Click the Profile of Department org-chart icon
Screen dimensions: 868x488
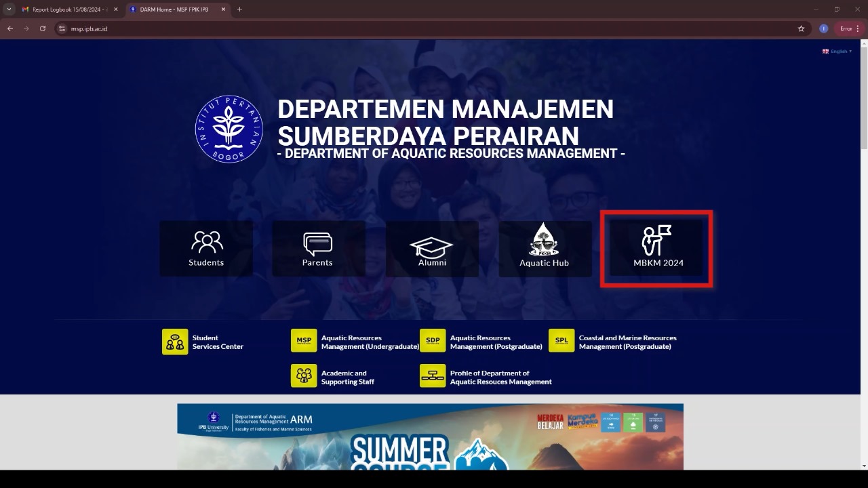[433, 375]
